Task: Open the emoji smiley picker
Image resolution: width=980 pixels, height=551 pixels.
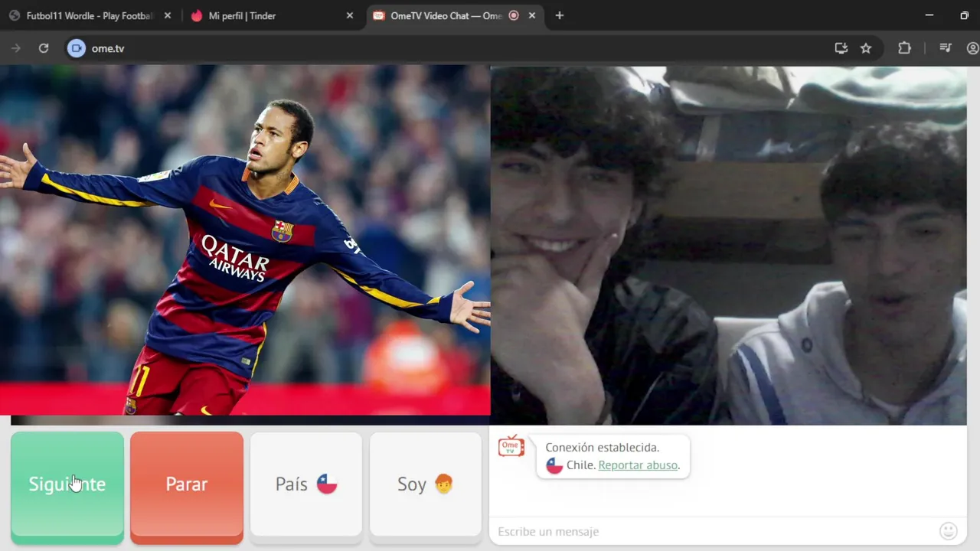Action: [x=949, y=531]
